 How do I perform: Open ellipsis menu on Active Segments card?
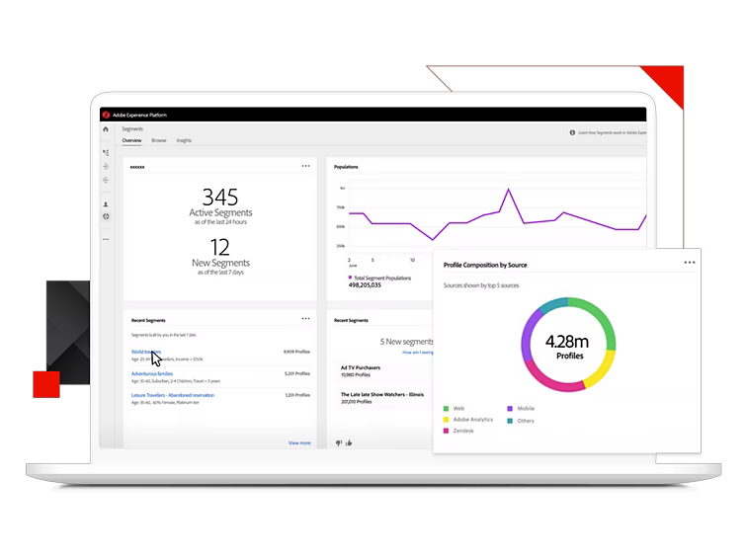[x=306, y=166]
